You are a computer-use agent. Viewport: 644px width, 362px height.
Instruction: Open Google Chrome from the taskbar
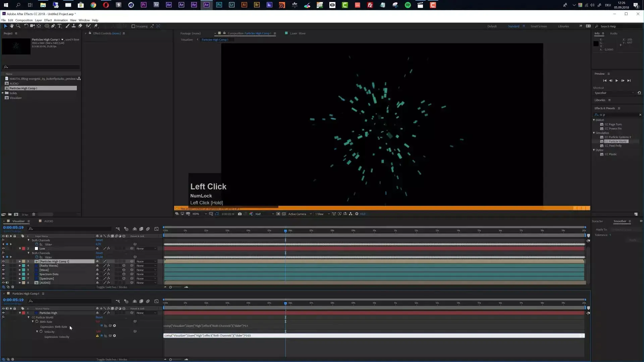point(93,5)
